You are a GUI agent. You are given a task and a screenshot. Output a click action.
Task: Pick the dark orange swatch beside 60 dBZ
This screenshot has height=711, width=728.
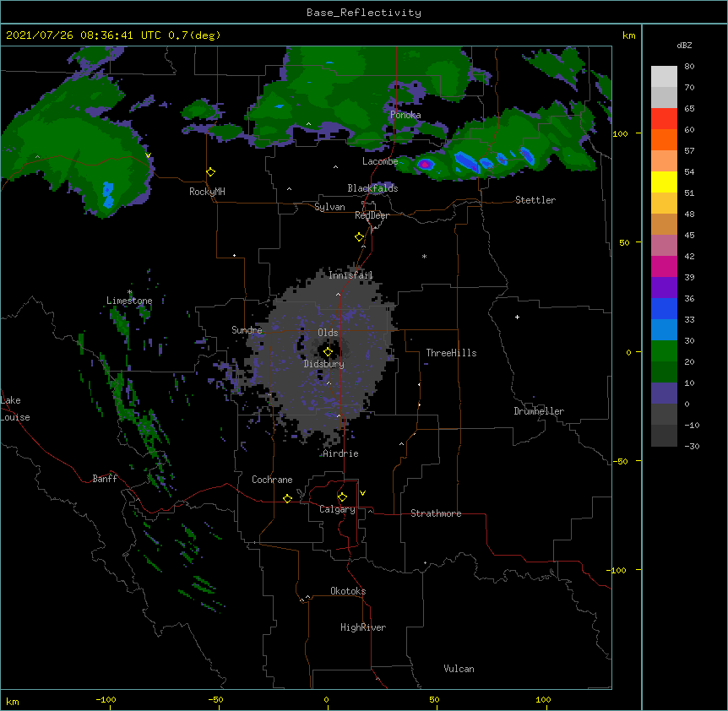(x=664, y=139)
